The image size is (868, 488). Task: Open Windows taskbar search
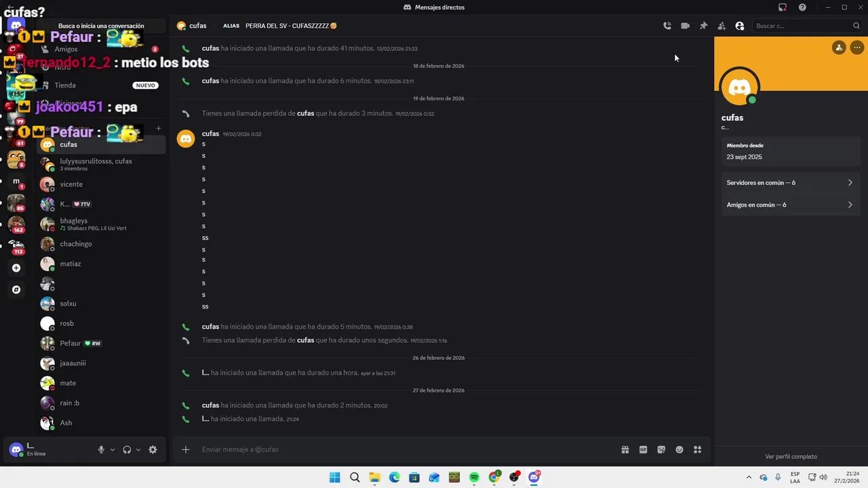tap(355, 477)
